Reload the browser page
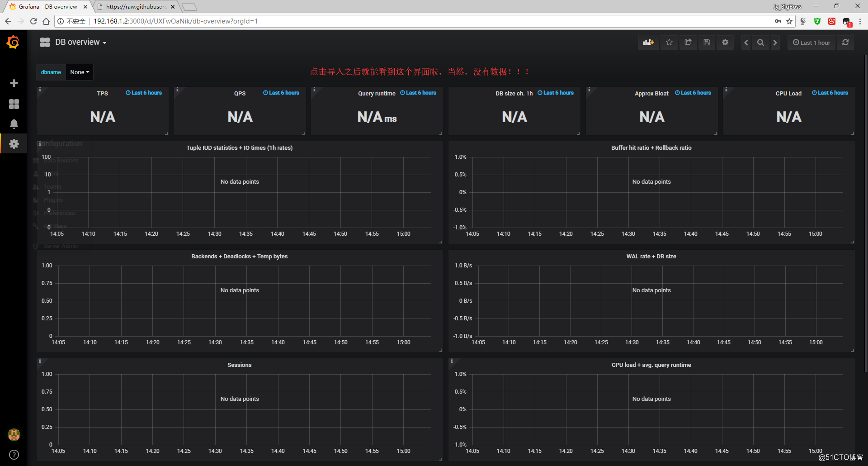The width and height of the screenshot is (868, 466). click(x=33, y=21)
